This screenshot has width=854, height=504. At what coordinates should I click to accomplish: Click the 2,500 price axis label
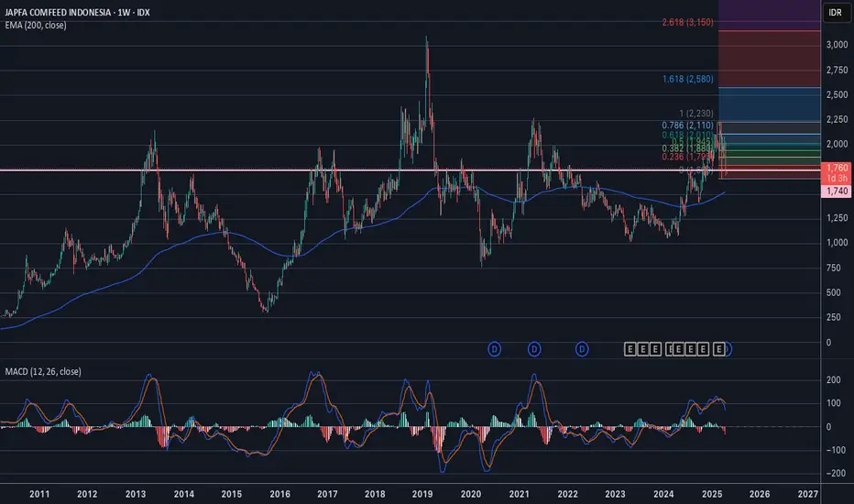click(837, 94)
